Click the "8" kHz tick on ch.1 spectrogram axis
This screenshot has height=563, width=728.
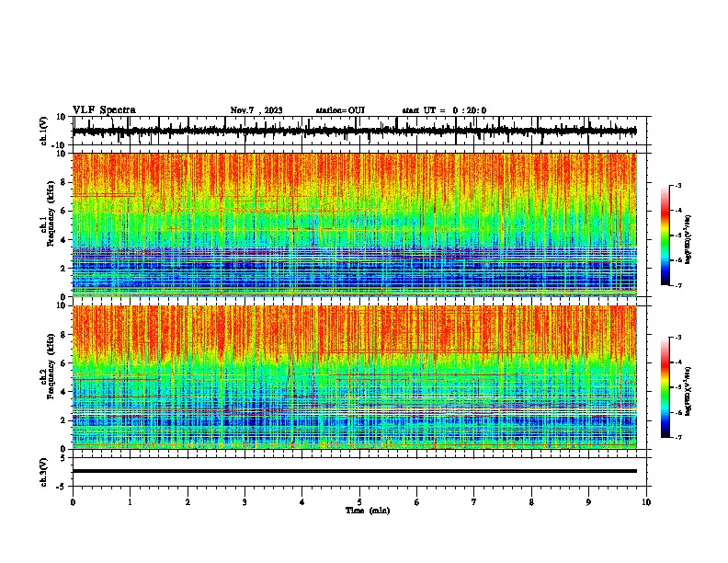pos(63,182)
